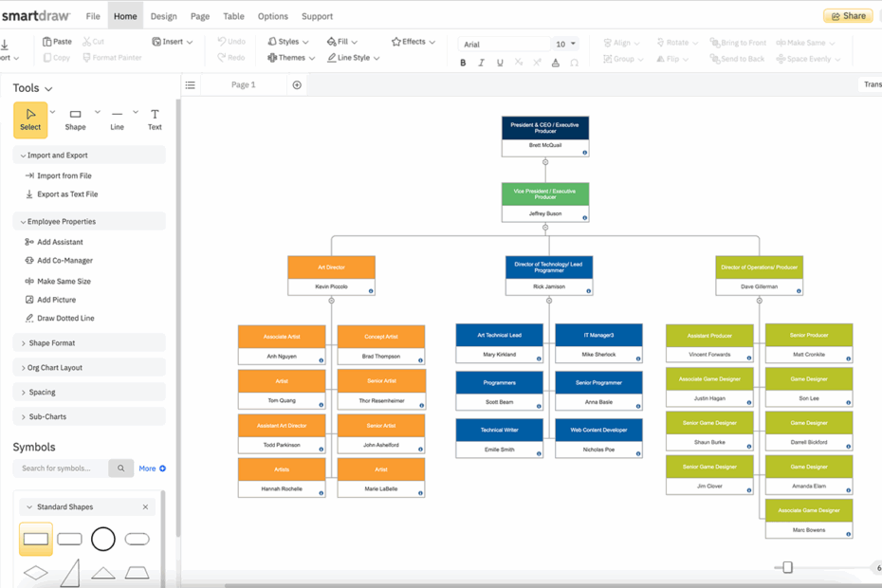Apply bold formatting

pos(463,63)
